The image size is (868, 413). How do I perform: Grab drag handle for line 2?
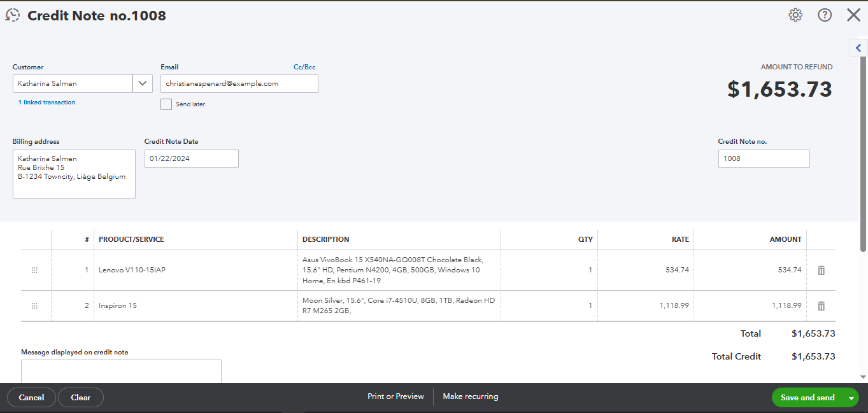34,306
